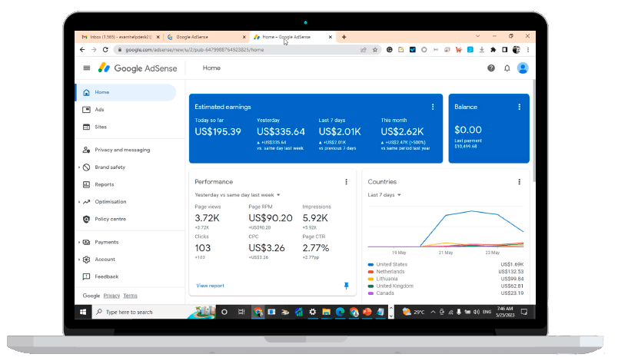Expand the Brand safety sidebar section
The height and width of the screenshot is (364, 618).
[x=79, y=167]
